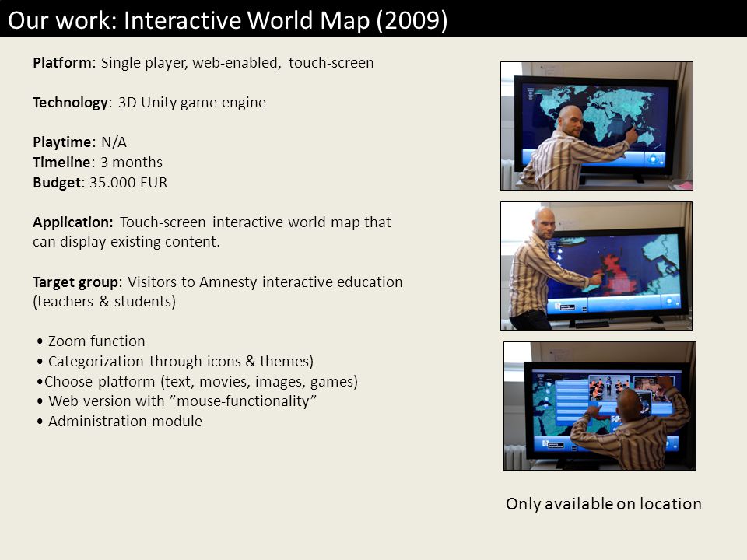The width and height of the screenshot is (747, 560).
Task: Click the 'Application:' description paragraph
Action: point(212,232)
